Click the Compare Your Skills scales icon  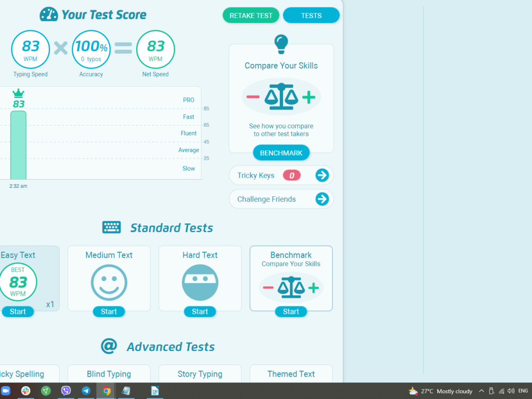pyautogui.click(x=281, y=97)
